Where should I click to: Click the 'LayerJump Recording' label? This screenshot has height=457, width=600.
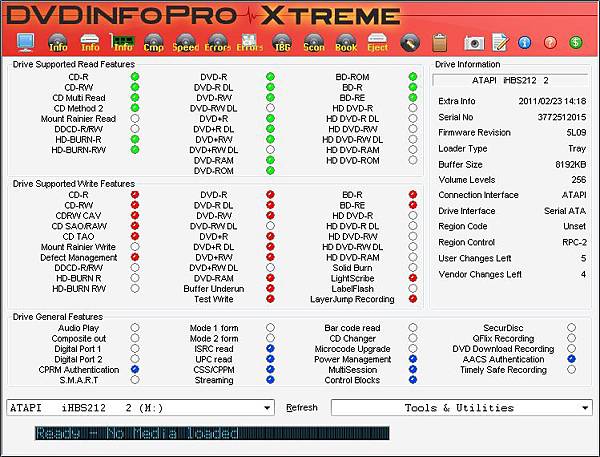point(352,299)
